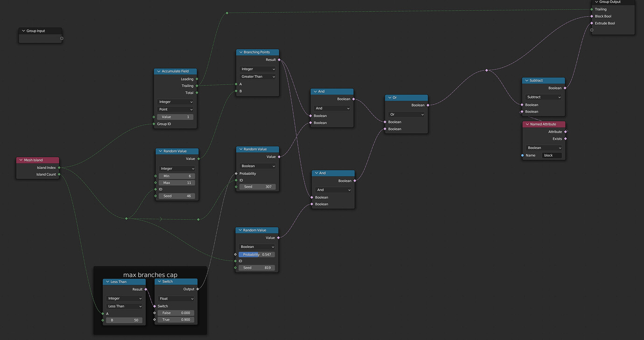Collapse the Random Value node with Seed 46
Image resolution: width=644 pixels, height=340 pixels.
coord(160,151)
